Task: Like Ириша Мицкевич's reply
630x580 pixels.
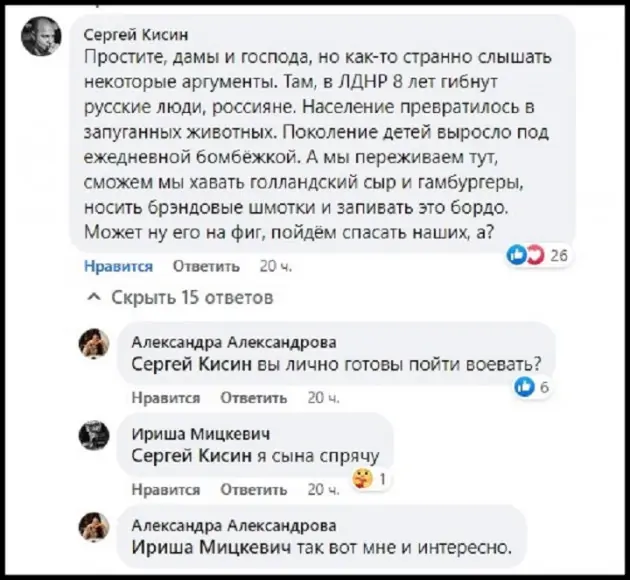Action: click(x=166, y=490)
